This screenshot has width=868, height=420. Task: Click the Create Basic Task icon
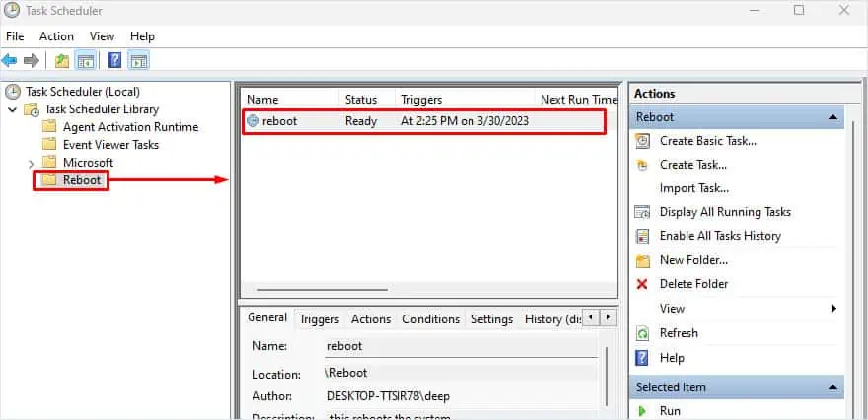(x=642, y=141)
